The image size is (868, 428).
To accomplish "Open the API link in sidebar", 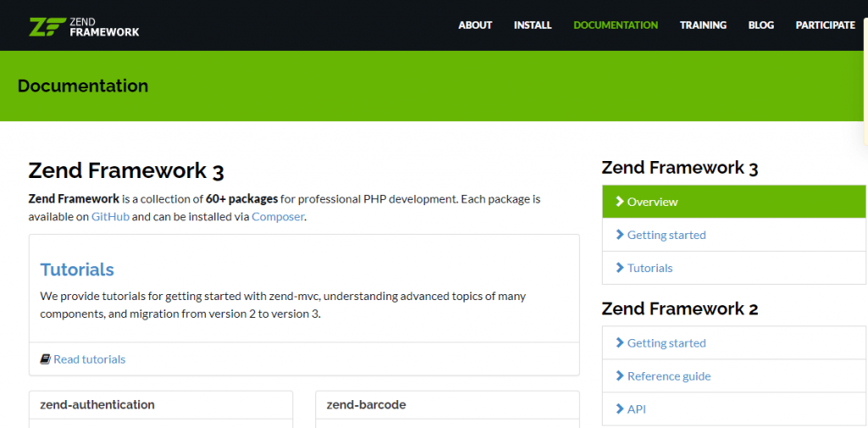I will click(734, 409).
